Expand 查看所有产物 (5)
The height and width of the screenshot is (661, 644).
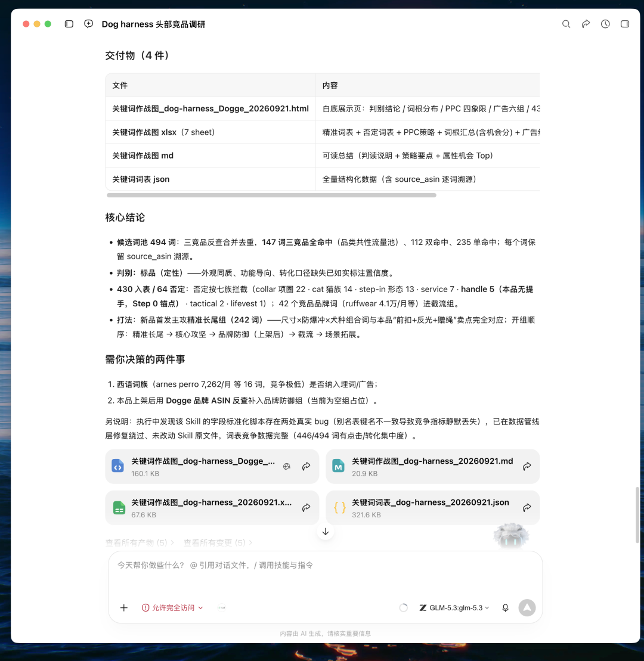pos(140,542)
